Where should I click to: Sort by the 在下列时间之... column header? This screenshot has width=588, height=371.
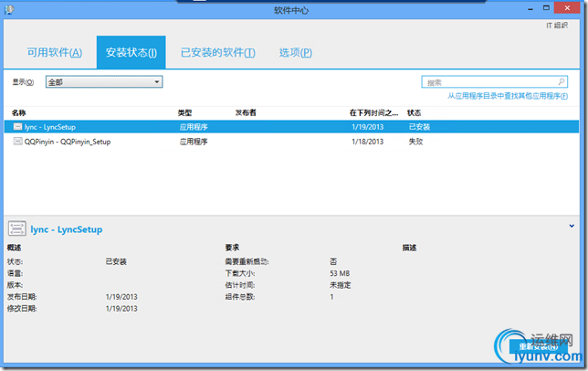pyautogui.click(x=373, y=113)
